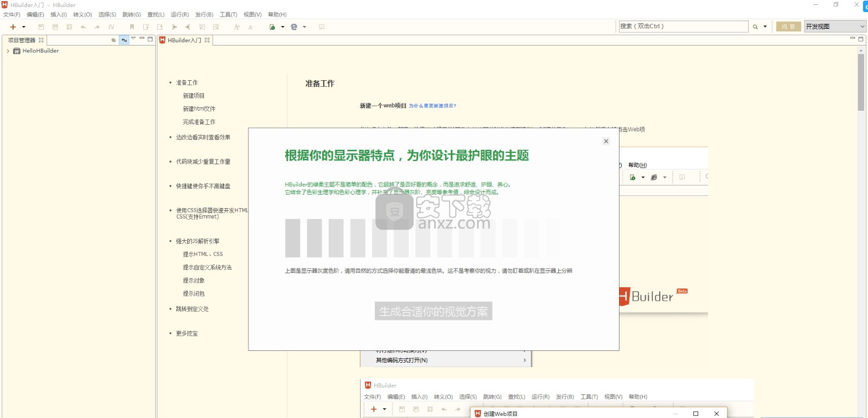868x418 pixels.
Task: Go to 代码块减少重复工作量 entry
Action: click(x=203, y=162)
